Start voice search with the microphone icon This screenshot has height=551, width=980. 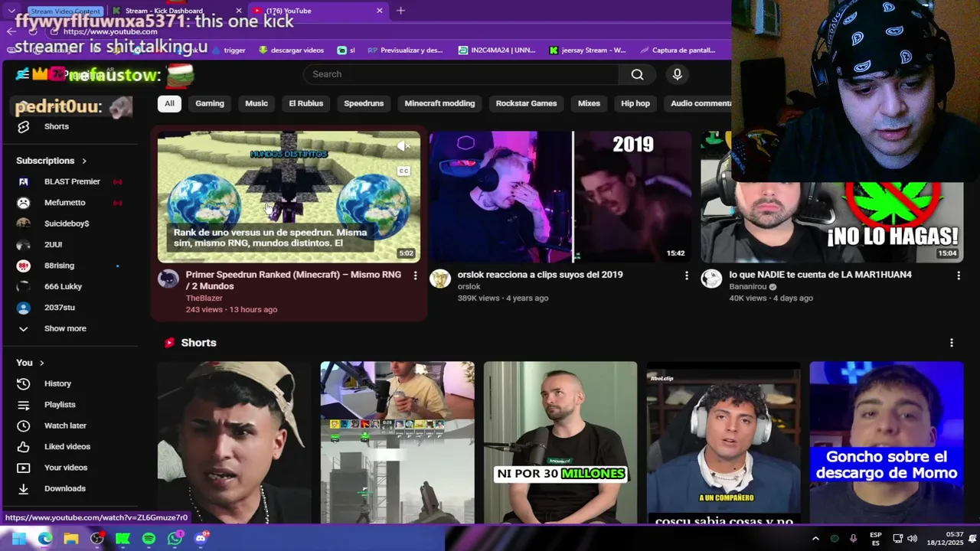(x=677, y=74)
